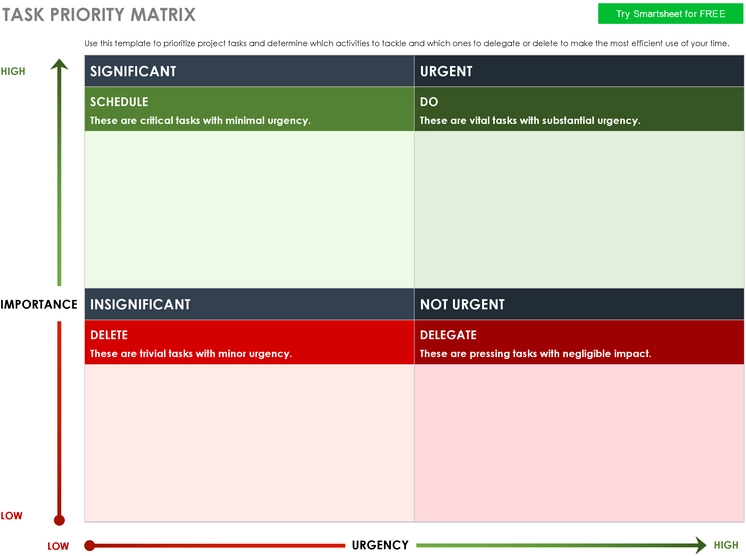
Task: Click the SIGNIFICANT header cell
Action: pyautogui.click(x=249, y=71)
